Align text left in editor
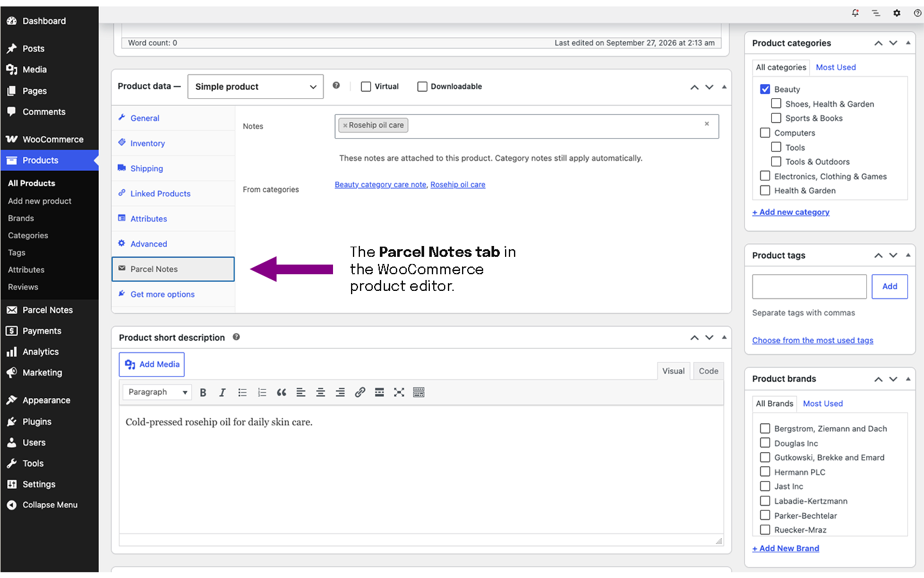The image size is (924, 578). pyautogui.click(x=301, y=392)
